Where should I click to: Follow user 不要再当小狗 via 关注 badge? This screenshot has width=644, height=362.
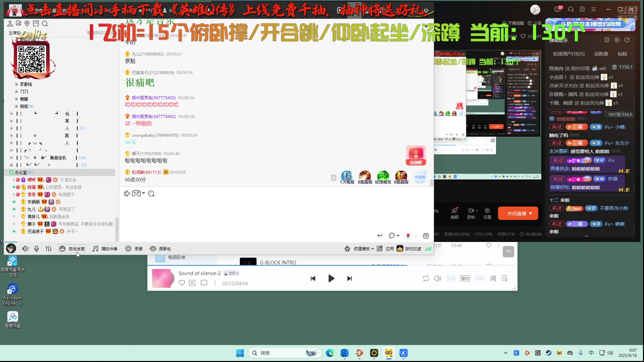(557, 208)
